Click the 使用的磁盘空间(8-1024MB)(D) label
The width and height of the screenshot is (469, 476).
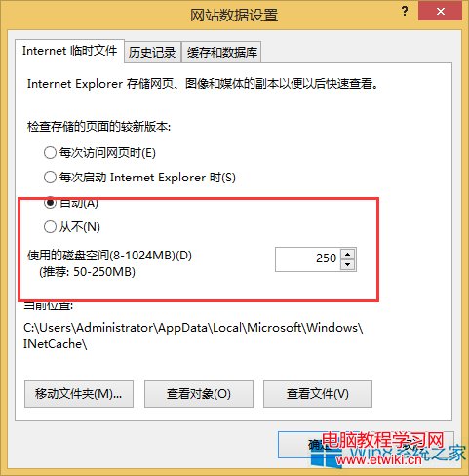click(109, 256)
